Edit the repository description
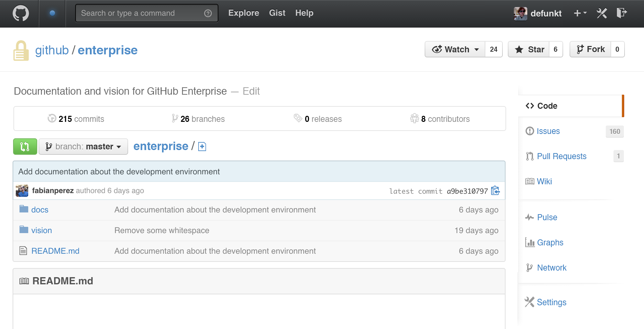Viewport: 644px width, 329px height. pyautogui.click(x=251, y=91)
